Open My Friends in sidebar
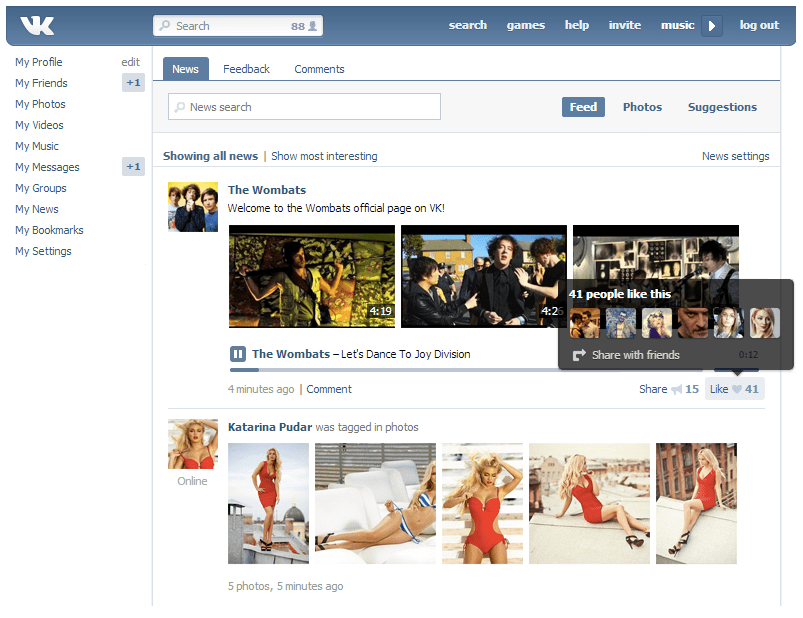803x618 pixels. (41, 83)
